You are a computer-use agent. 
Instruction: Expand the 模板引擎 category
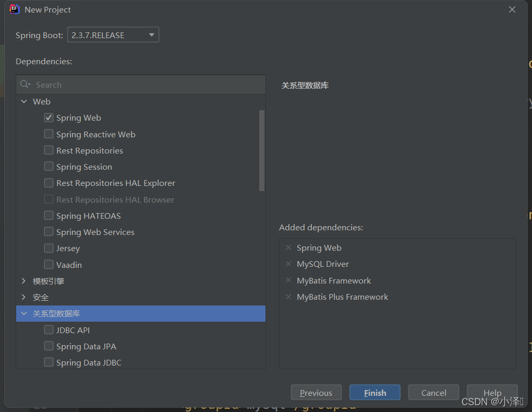tap(24, 281)
